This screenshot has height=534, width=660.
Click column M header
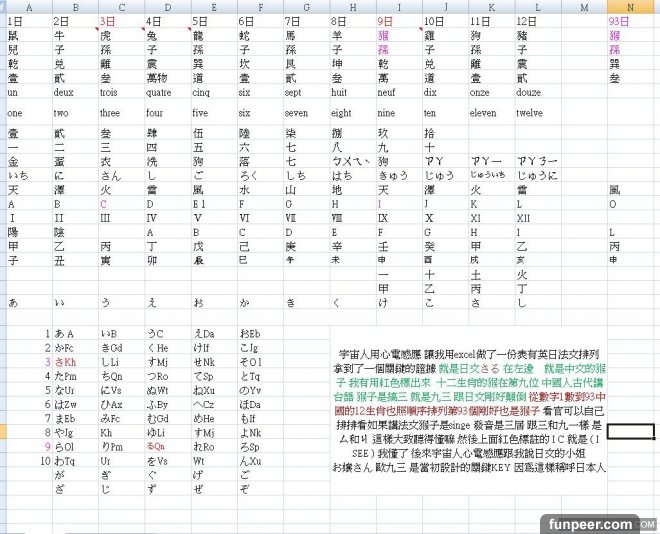pyautogui.click(x=583, y=8)
